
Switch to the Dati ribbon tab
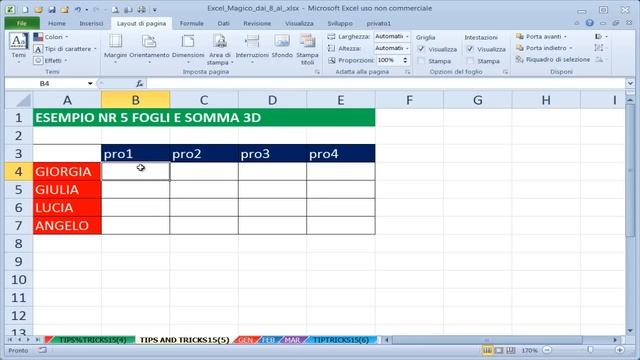pos(223,24)
